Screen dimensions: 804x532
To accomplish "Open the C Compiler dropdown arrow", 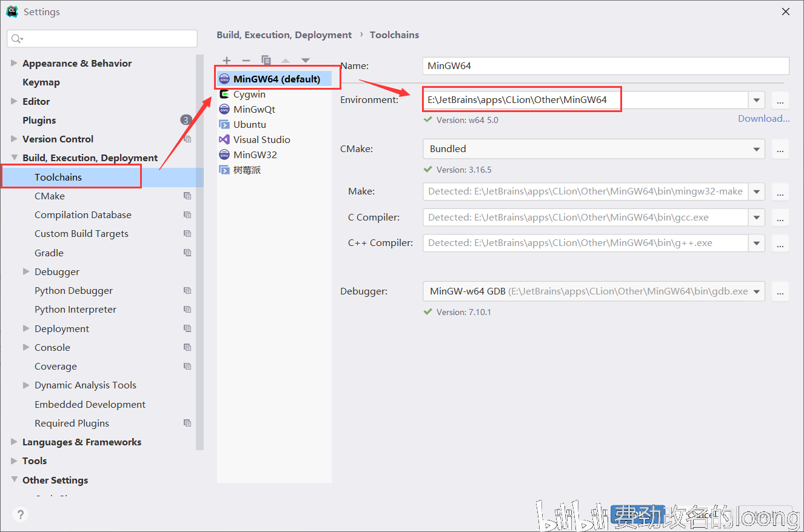I will (x=757, y=218).
